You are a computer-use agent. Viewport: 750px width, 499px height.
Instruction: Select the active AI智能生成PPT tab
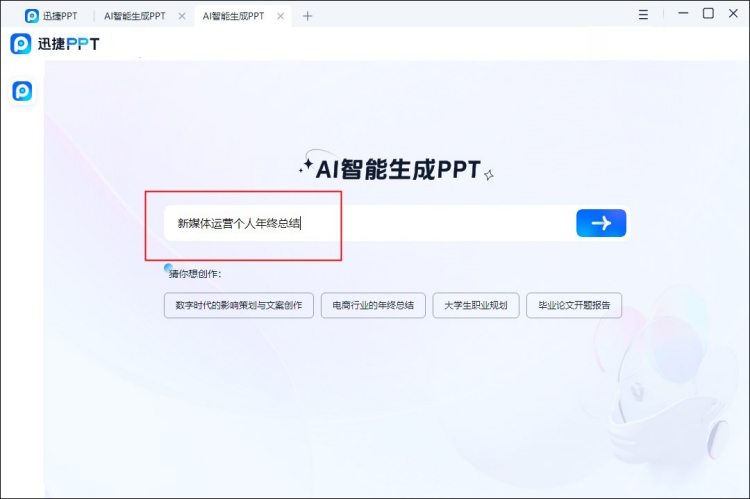[233, 16]
